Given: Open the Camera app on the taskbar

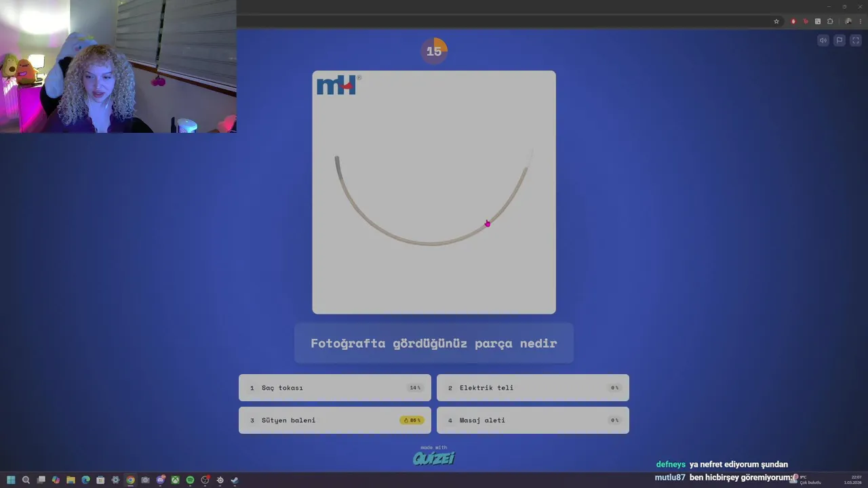Looking at the screenshot, I should (145, 480).
